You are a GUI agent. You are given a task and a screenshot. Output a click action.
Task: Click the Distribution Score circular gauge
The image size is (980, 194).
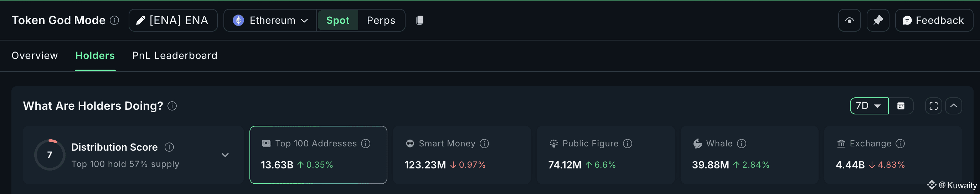[x=50, y=155]
